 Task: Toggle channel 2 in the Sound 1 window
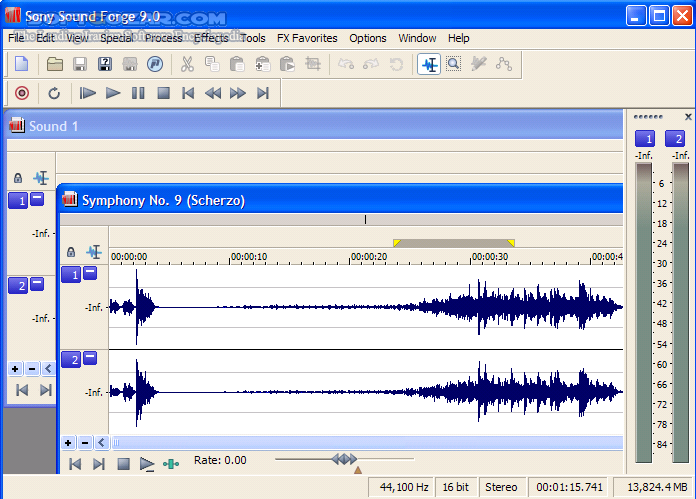(18, 285)
